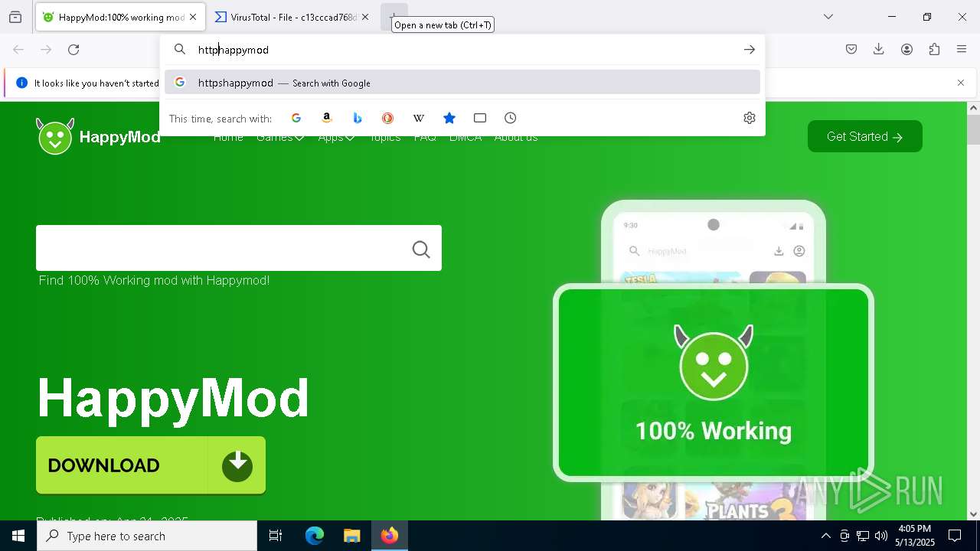Open the list all tabs dropdown
The height and width of the screenshot is (551, 980).
point(828,17)
